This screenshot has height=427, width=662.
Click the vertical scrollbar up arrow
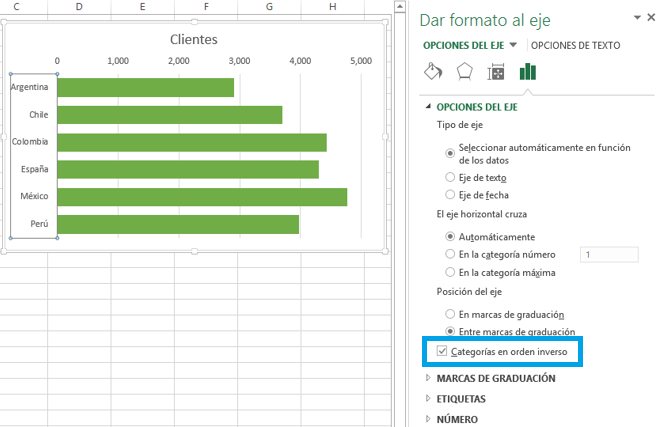399,6
